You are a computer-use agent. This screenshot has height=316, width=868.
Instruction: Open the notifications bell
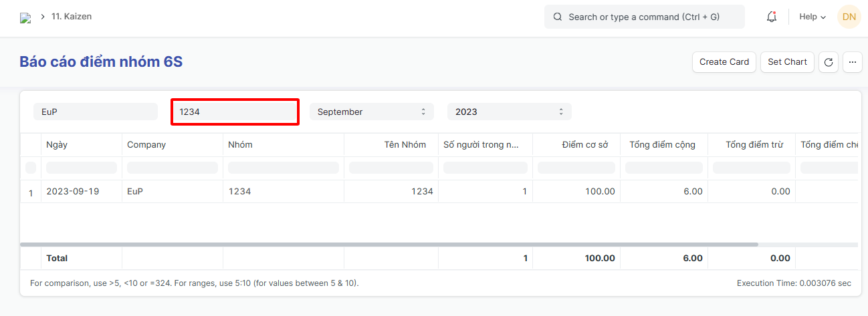(771, 17)
